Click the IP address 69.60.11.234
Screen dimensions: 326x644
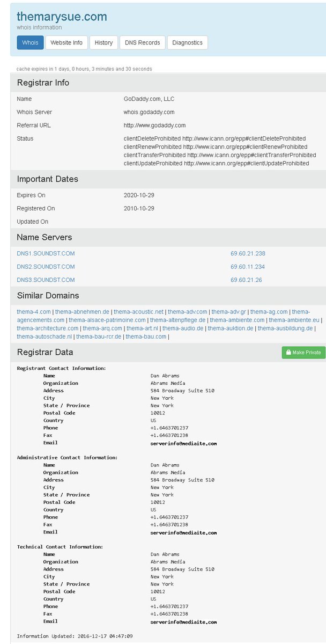pos(248,267)
